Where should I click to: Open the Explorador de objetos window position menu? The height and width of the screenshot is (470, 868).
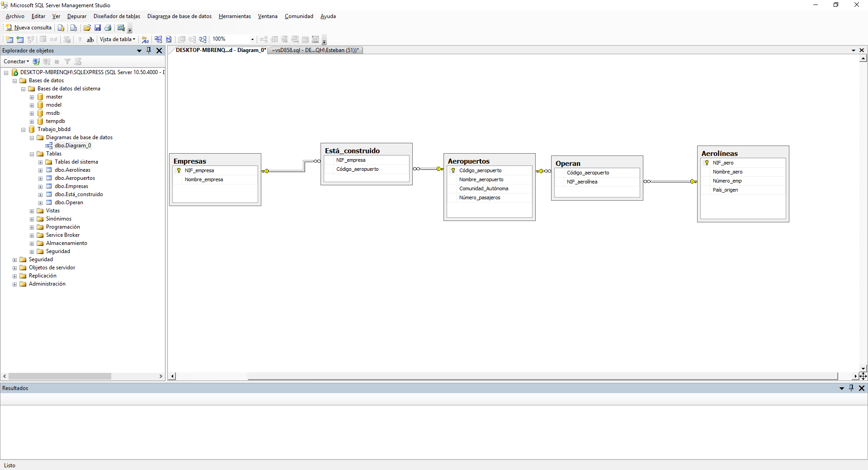[139, 51]
